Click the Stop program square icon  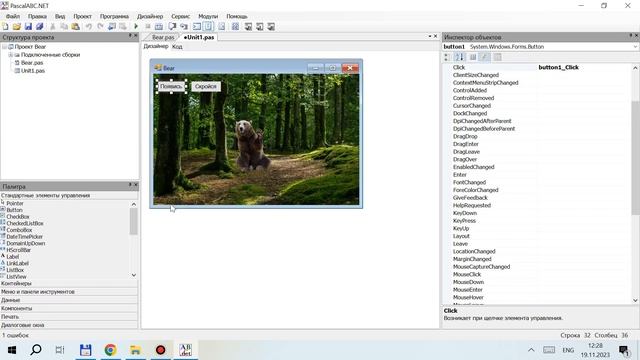[148, 27]
